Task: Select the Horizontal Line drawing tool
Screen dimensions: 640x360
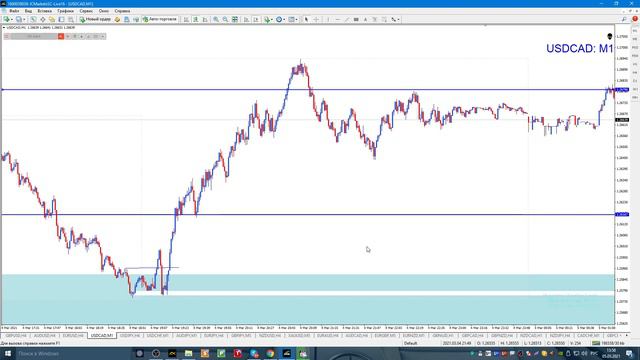Action: click(x=338, y=19)
